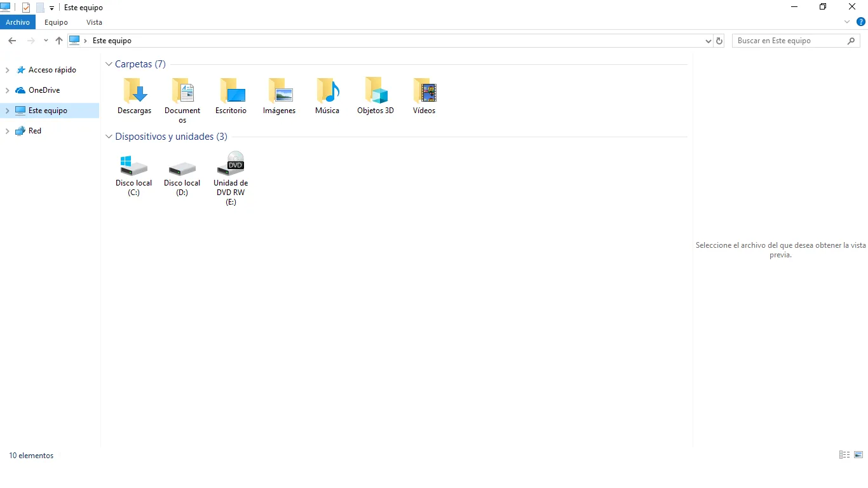Select the Vídeos folder icon

(x=424, y=91)
